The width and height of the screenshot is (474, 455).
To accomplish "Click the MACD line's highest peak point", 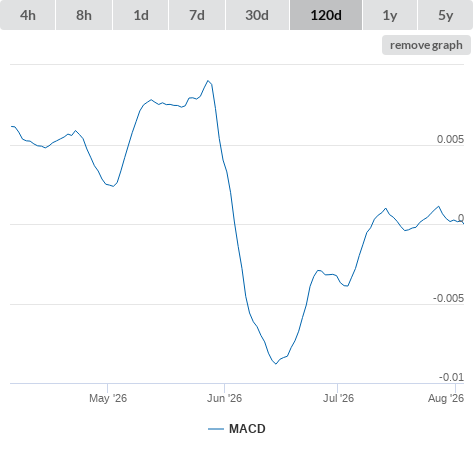I will point(208,81).
